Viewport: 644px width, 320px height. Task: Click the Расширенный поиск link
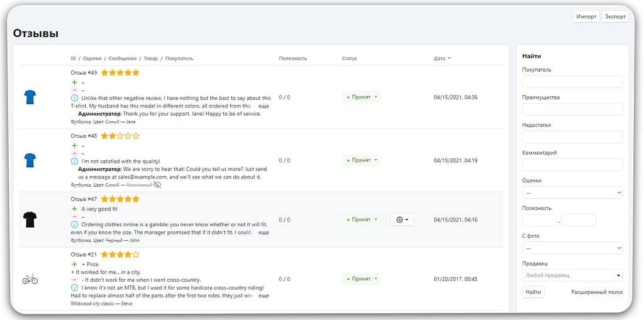(596, 292)
